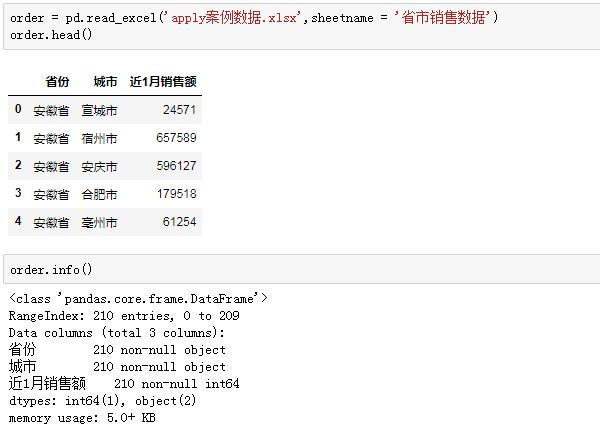Click 安徽省 in the 合肥市 row

point(51,194)
